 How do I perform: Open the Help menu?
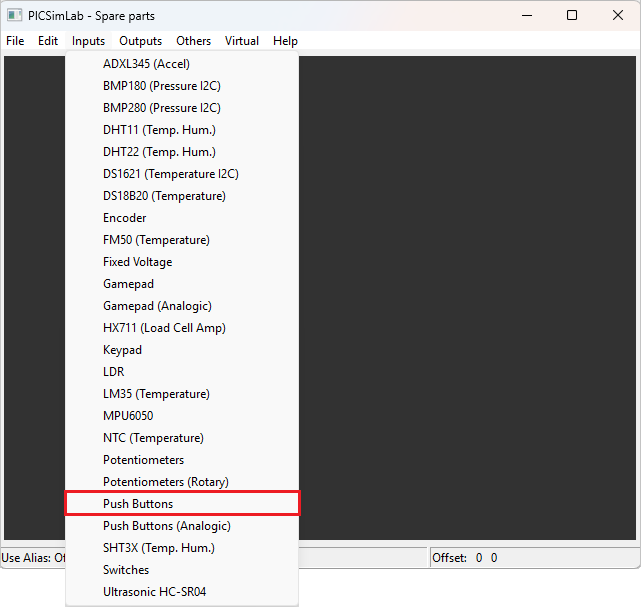click(x=285, y=41)
